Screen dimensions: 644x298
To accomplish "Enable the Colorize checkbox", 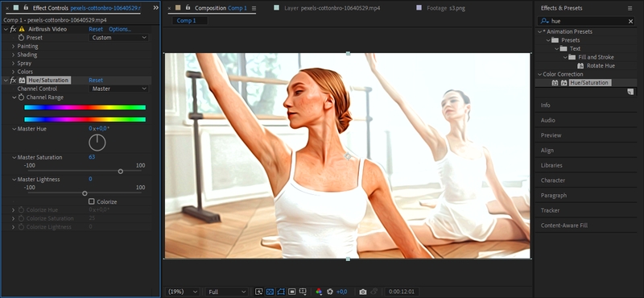I will tap(92, 201).
